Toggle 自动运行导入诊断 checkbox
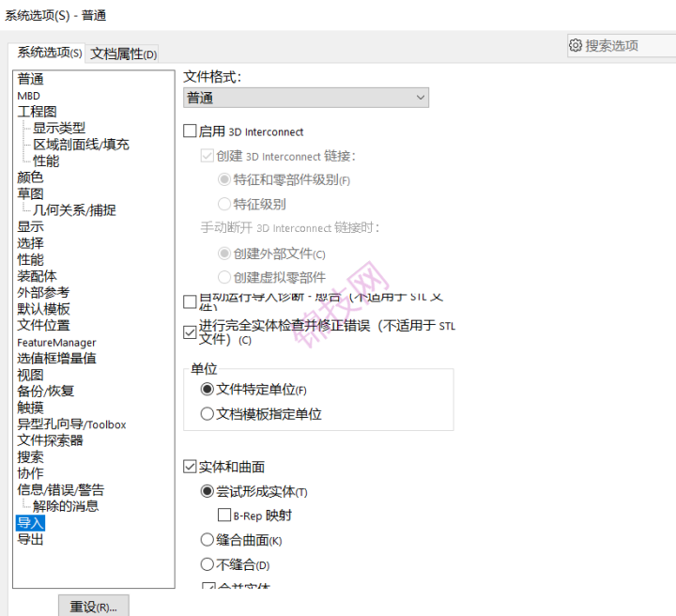Viewport: 676px width, 616px height. coord(190,301)
